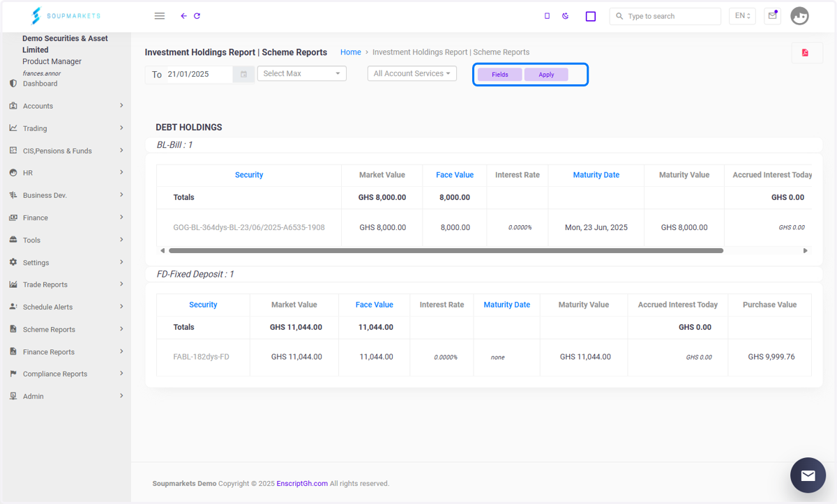This screenshot has height=504, width=837.
Task: Click the Scheme Reports icon
Action: [x=13, y=329]
